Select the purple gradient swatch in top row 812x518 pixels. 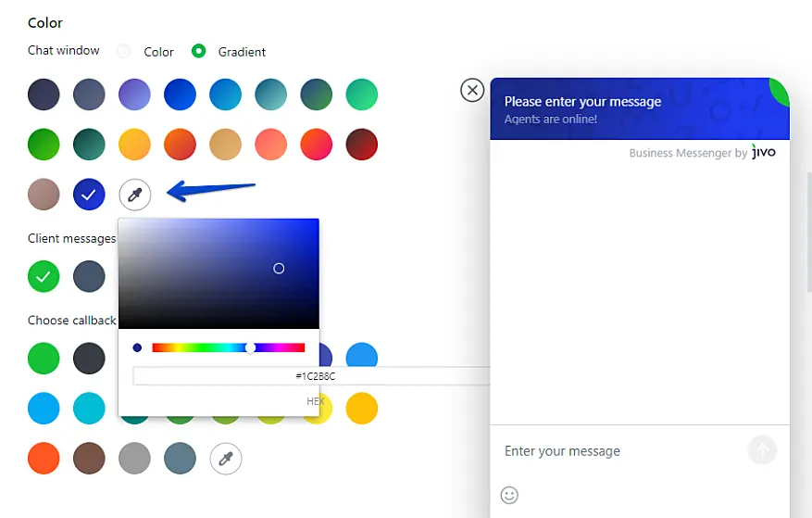click(x=134, y=95)
